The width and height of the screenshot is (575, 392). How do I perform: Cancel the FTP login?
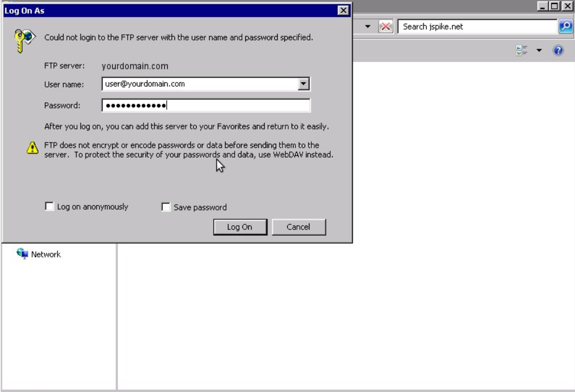(299, 227)
